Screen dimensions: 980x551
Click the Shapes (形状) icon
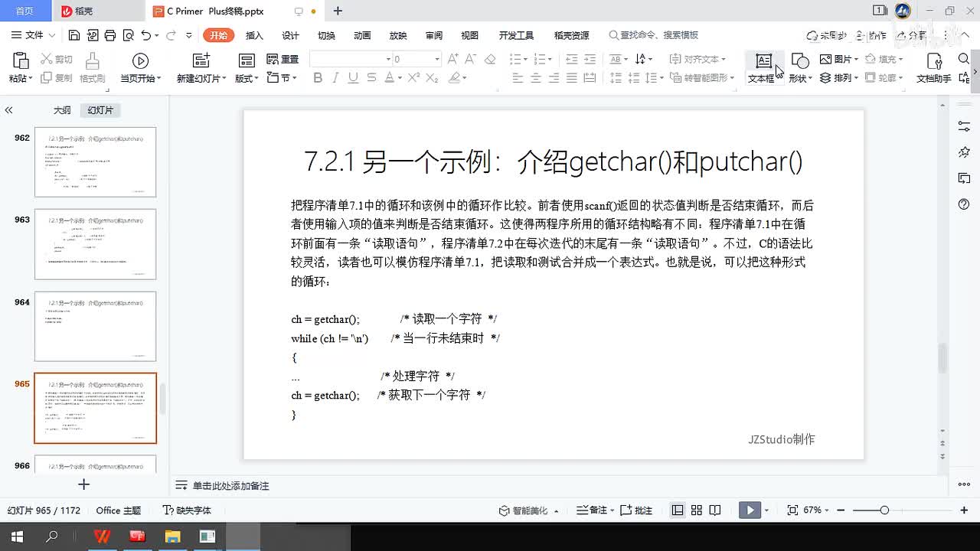tap(800, 60)
